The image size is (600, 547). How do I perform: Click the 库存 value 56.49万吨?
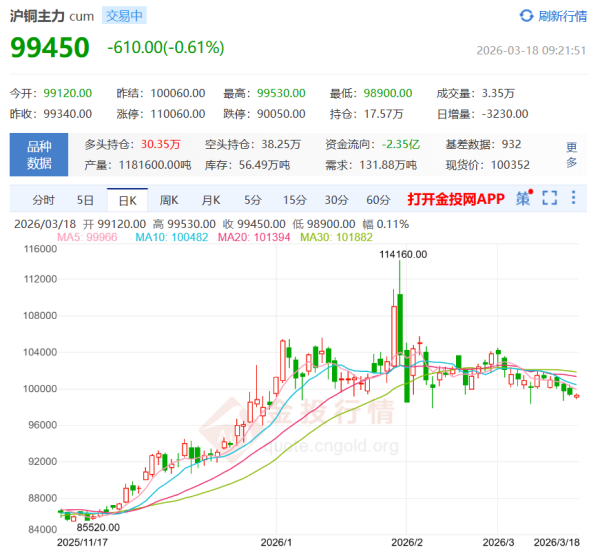264,165
